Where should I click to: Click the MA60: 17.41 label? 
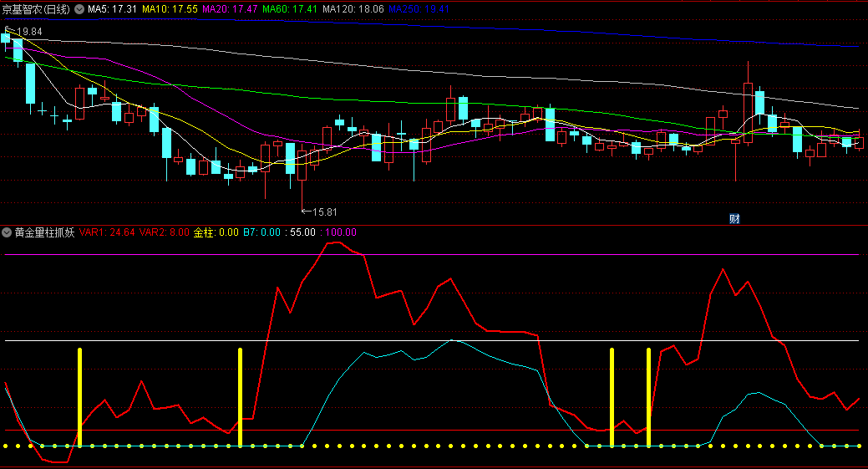290,9
